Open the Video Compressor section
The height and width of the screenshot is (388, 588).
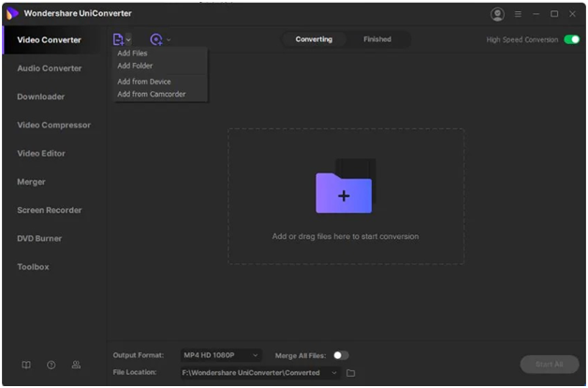[54, 125]
